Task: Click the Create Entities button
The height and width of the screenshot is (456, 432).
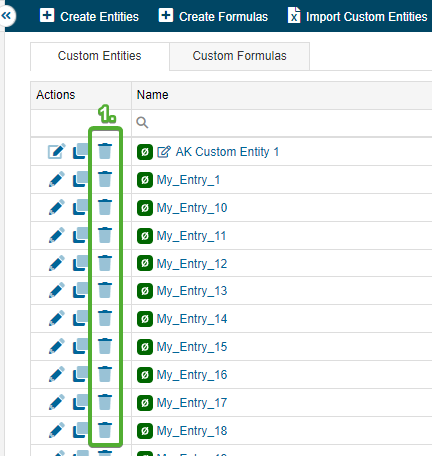Action: (89, 16)
